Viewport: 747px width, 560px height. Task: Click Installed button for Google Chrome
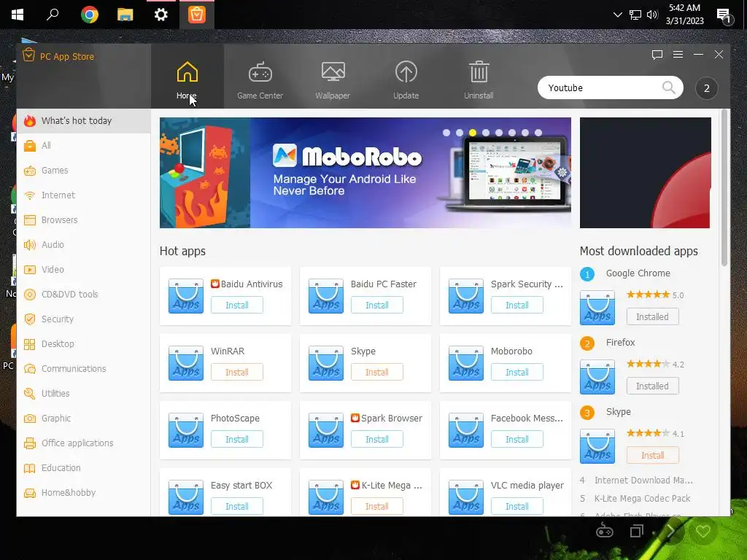point(652,317)
